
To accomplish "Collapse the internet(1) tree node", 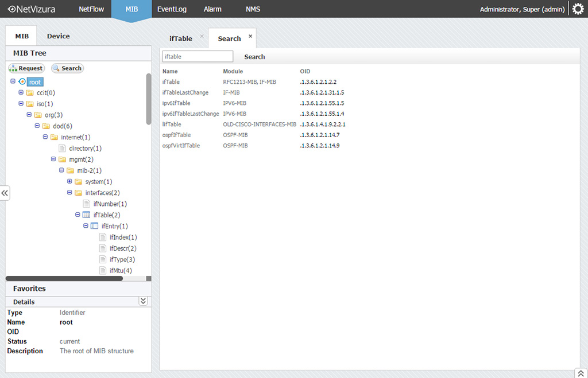I will [x=45, y=137].
